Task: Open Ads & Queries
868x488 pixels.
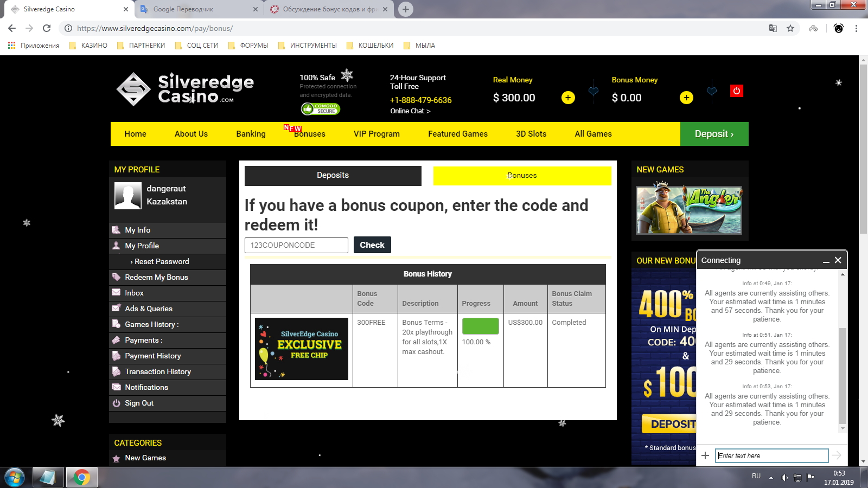Action: (168, 309)
